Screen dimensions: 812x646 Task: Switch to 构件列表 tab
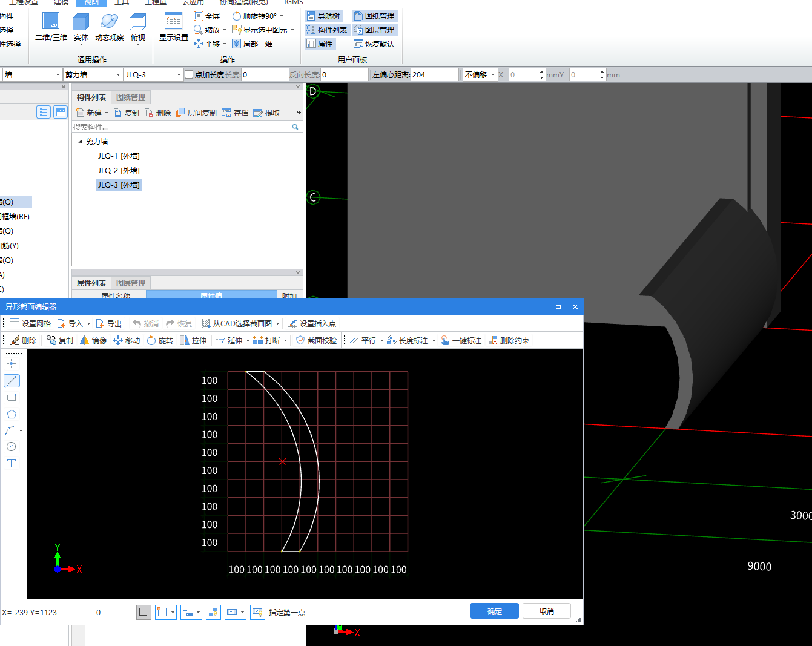91,97
